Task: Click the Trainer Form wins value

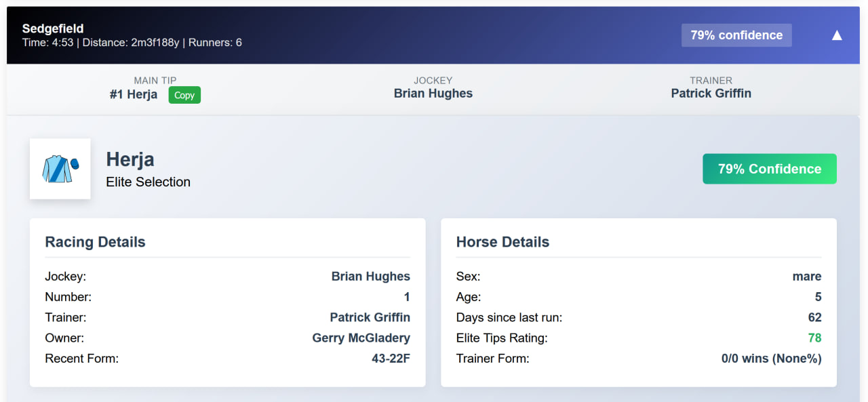Action: click(772, 358)
